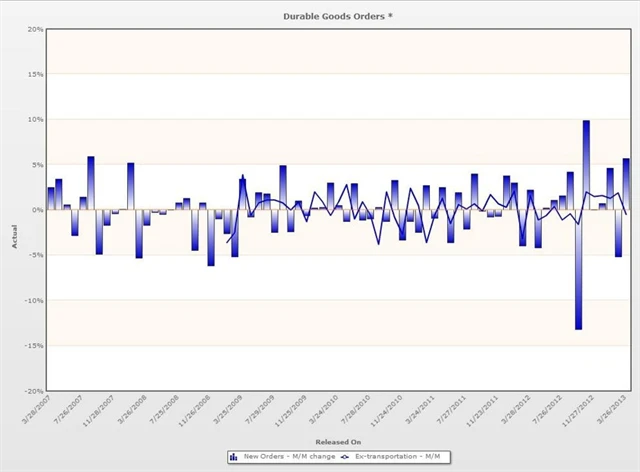
Task: Toggle the Ex-transportation - M/M series label
Action: coord(400,457)
